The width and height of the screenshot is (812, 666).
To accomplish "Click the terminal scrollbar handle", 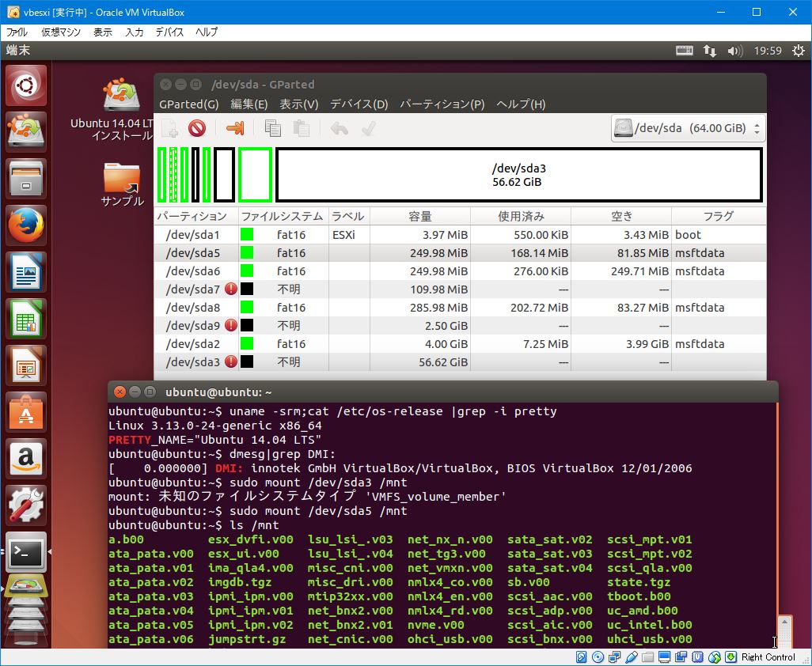I will (784, 630).
